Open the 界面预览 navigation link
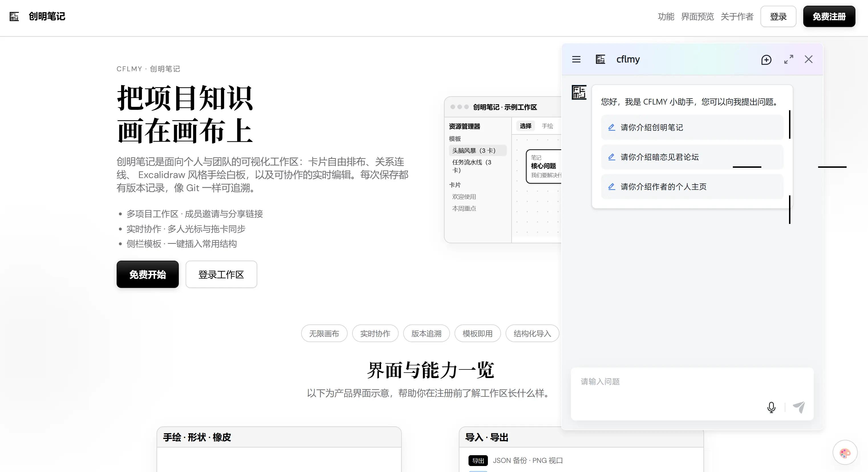This screenshot has width=868, height=472. click(x=697, y=17)
